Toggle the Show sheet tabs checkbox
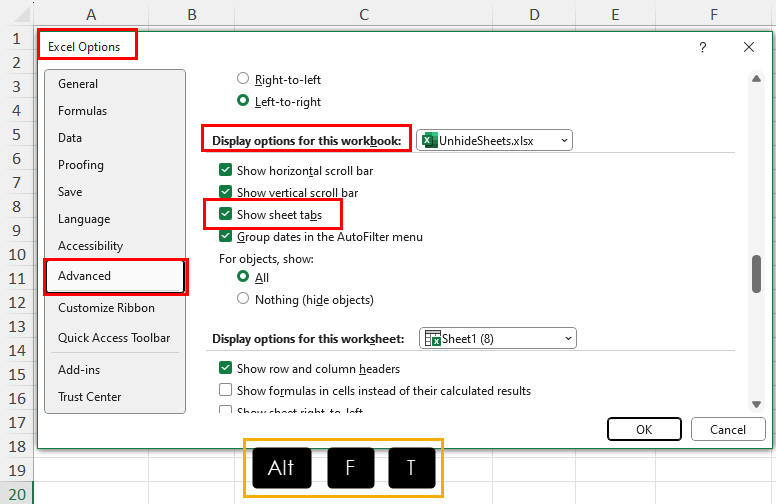The width and height of the screenshot is (776, 504). click(x=225, y=214)
